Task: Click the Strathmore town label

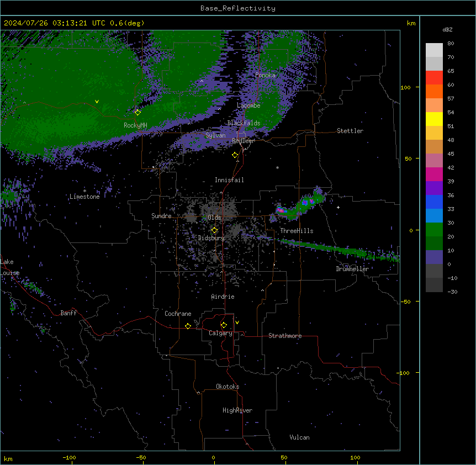Action: (x=285, y=336)
